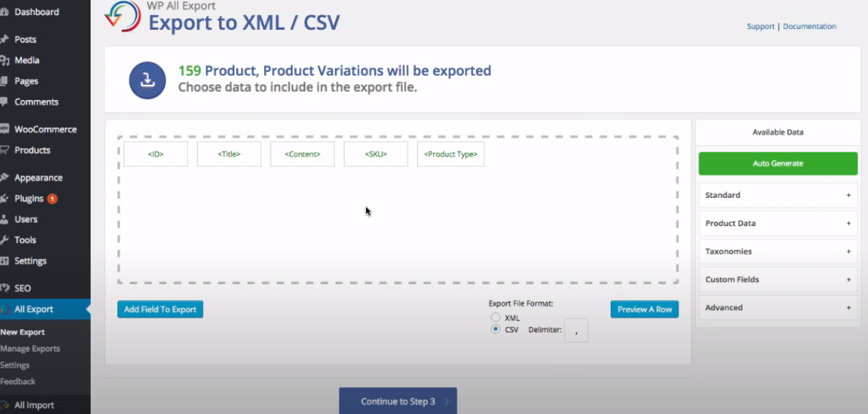Click the Plugins update count badge
The image size is (868, 414).
point(52,199)
